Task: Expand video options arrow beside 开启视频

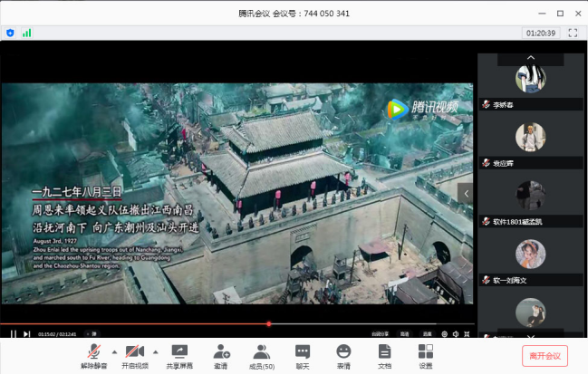Action: [156, 351]
